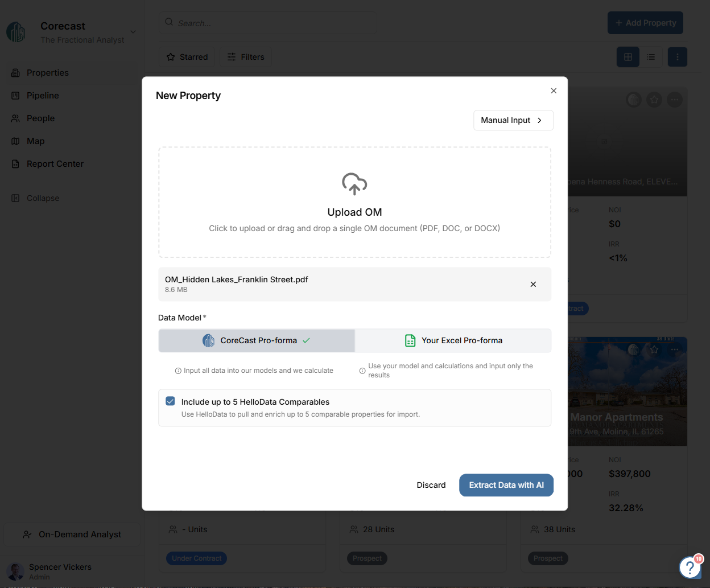The image size is (710, 588).
Task: Open the toolbar three-dot options menu
Action: [677, 57]
